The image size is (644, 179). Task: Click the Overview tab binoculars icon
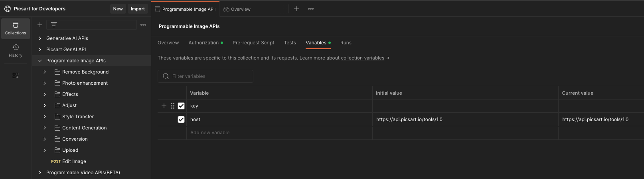click(226, 9)
